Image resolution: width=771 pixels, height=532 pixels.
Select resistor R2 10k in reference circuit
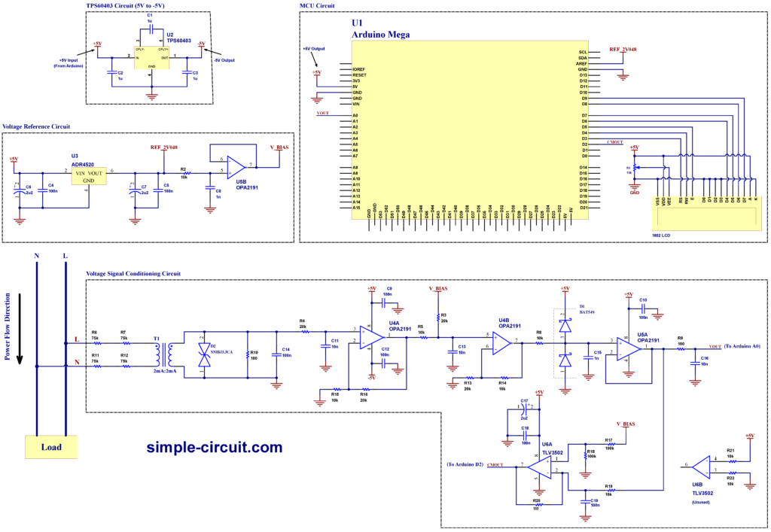click(187, 173)
